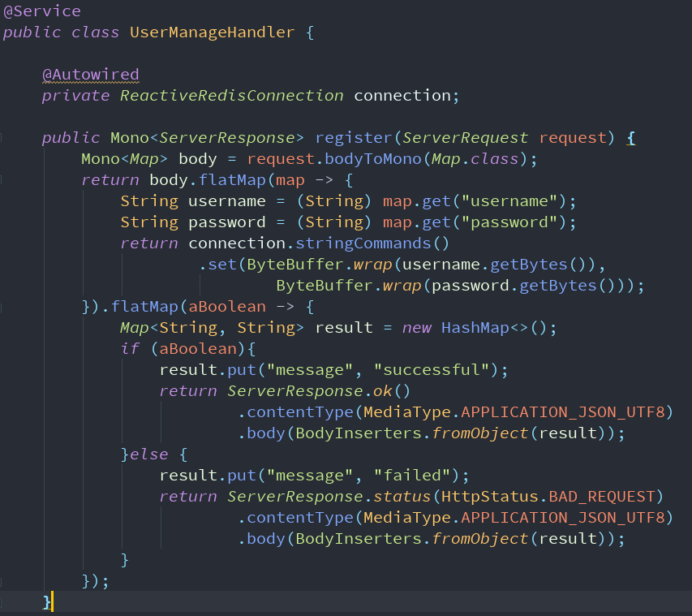Click the register method name
This screenshot has width=692, height=616.
tap(354, 138)
